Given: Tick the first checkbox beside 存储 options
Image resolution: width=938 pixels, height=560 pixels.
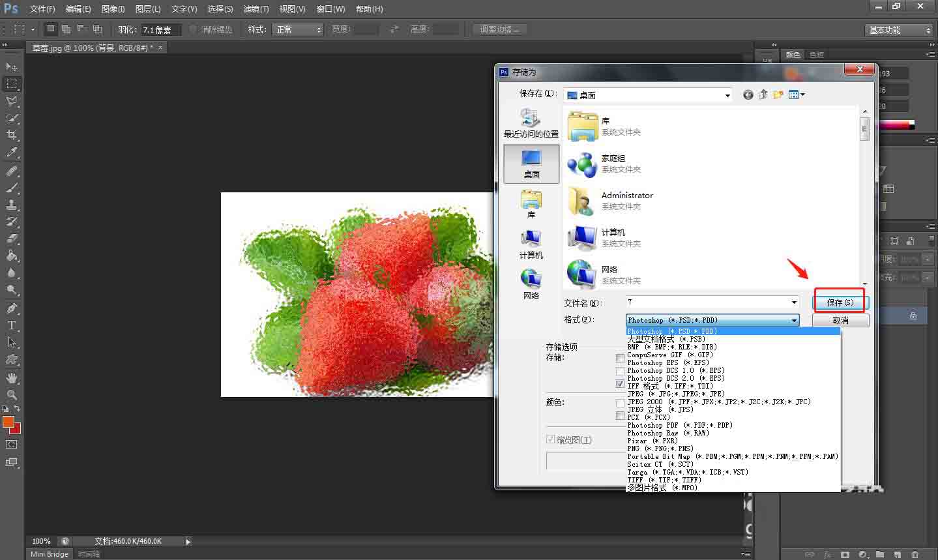Looking at the screenshot, I should click(x=620, y=358).
